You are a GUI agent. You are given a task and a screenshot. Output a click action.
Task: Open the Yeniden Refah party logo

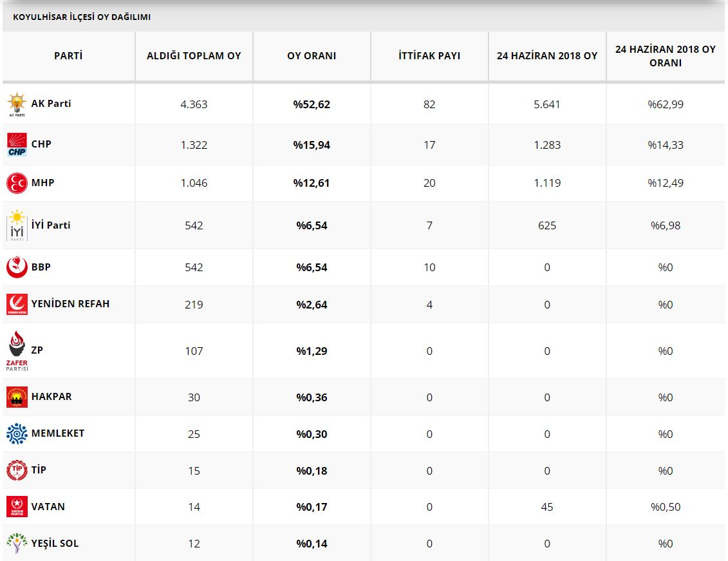point(17,304)
